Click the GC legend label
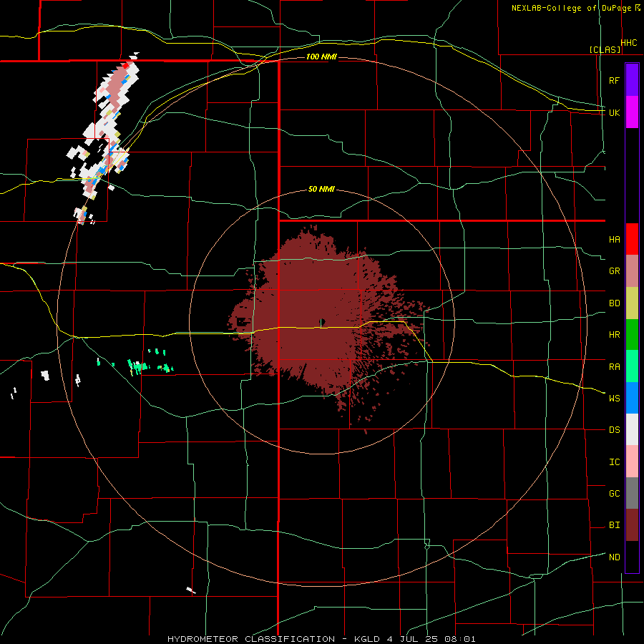 tap(614, 494)
